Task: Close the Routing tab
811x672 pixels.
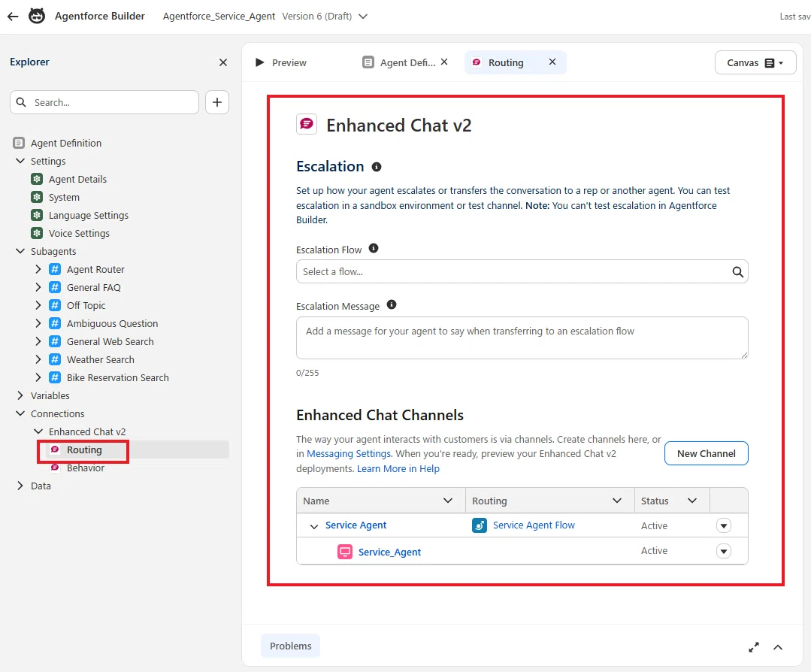Action: 552,62
